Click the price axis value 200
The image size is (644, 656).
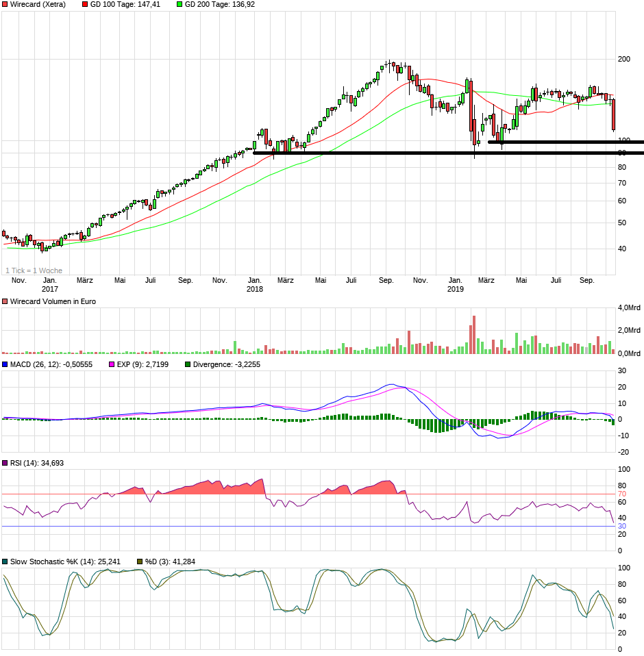624,59
